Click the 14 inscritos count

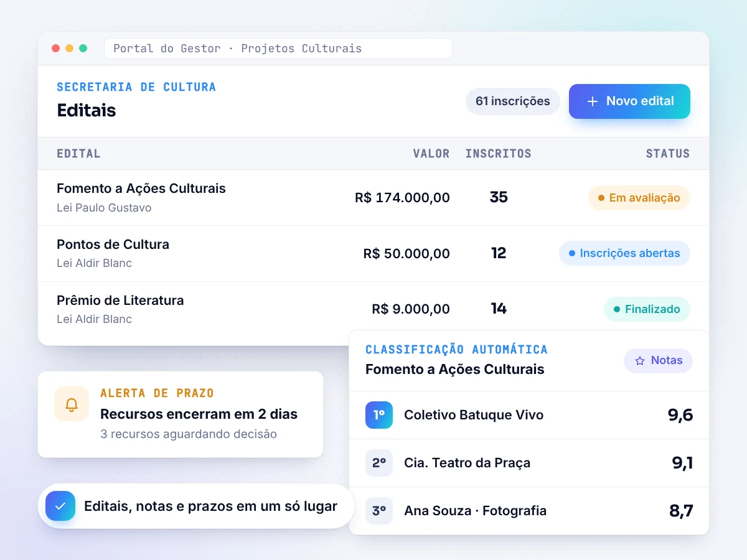[x=499, y=309]
